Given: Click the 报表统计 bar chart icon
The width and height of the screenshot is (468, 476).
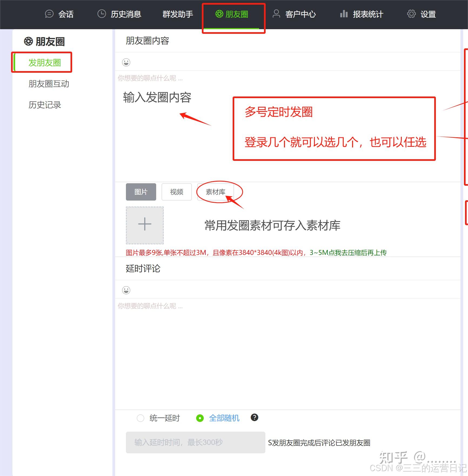Looking at the screenshot, I should pos(344,14).
